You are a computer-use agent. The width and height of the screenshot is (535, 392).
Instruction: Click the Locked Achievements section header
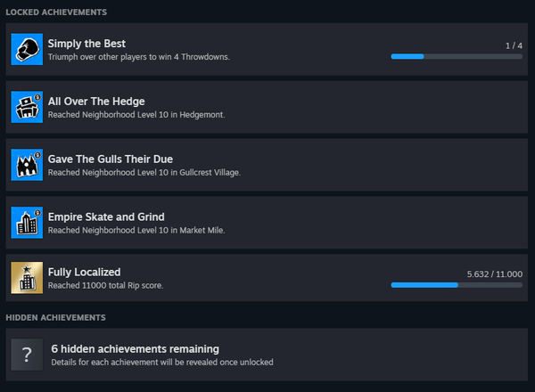tap(56, 12)
